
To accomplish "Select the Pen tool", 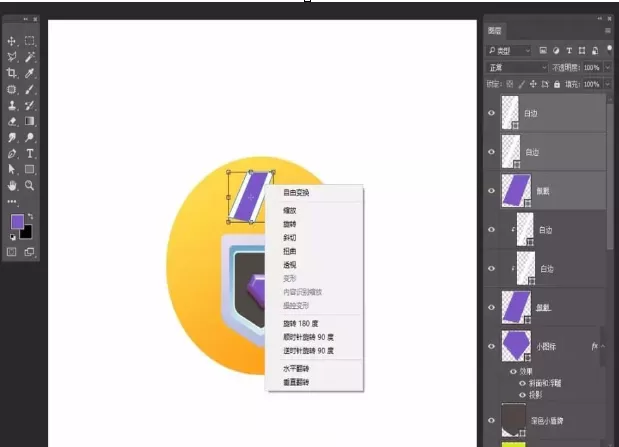I will point(11,154).
